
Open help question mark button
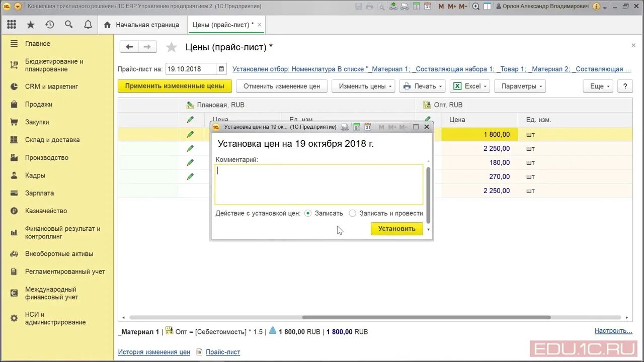pyautogui.click(x=625, y=86)
